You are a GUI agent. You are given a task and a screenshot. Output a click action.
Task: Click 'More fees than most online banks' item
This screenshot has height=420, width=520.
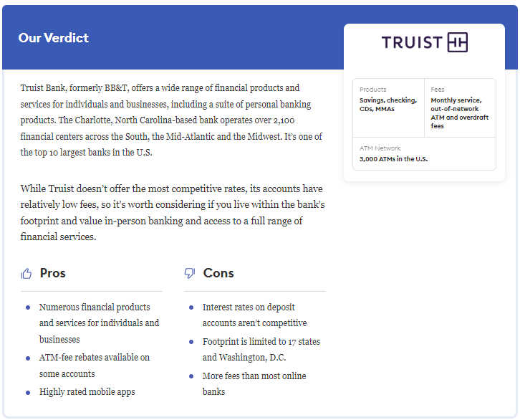(x=254, y=384)
